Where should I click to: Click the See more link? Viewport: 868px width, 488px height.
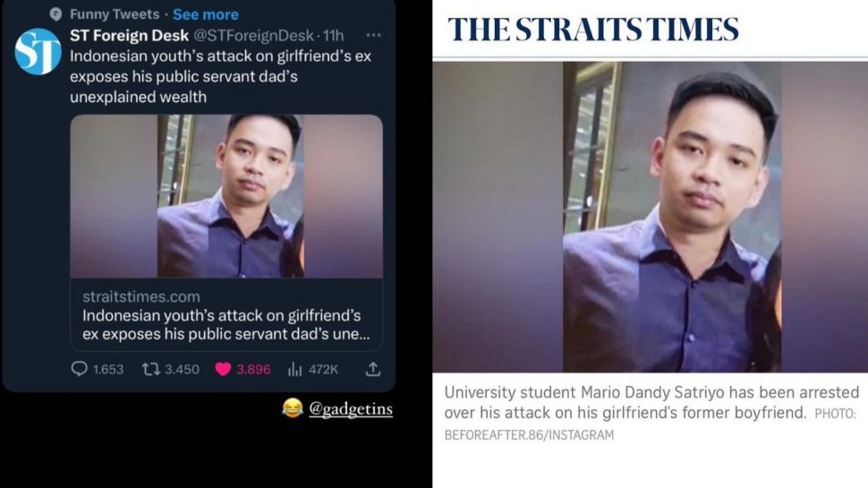(x=206, y=14)
